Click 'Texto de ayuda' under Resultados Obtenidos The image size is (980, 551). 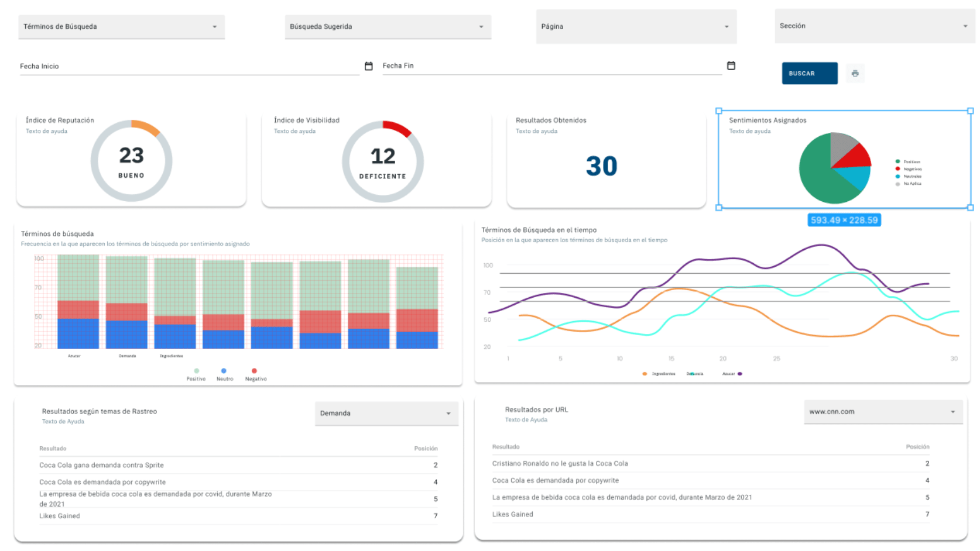click(x=536, y=131)
